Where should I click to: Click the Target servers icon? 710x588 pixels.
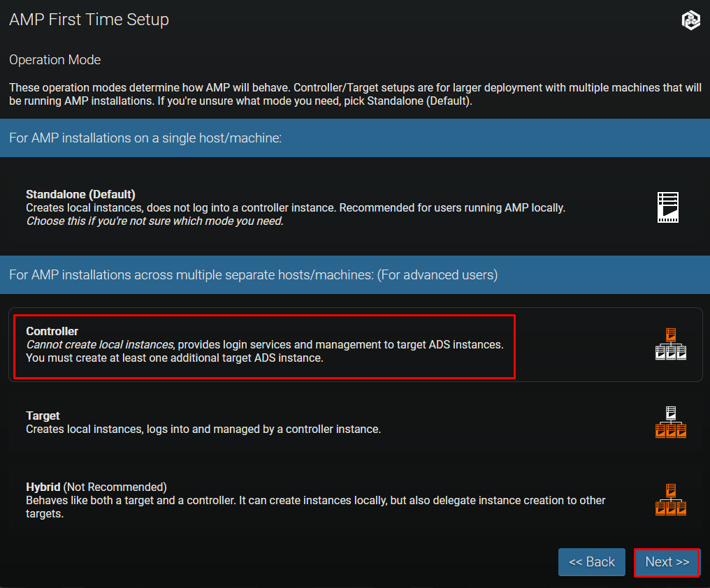671,422
